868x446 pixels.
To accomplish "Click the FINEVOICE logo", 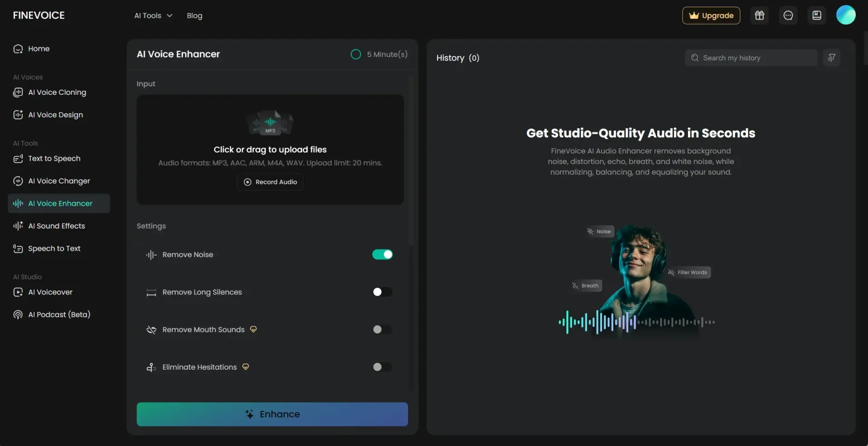I will point(39,16).
